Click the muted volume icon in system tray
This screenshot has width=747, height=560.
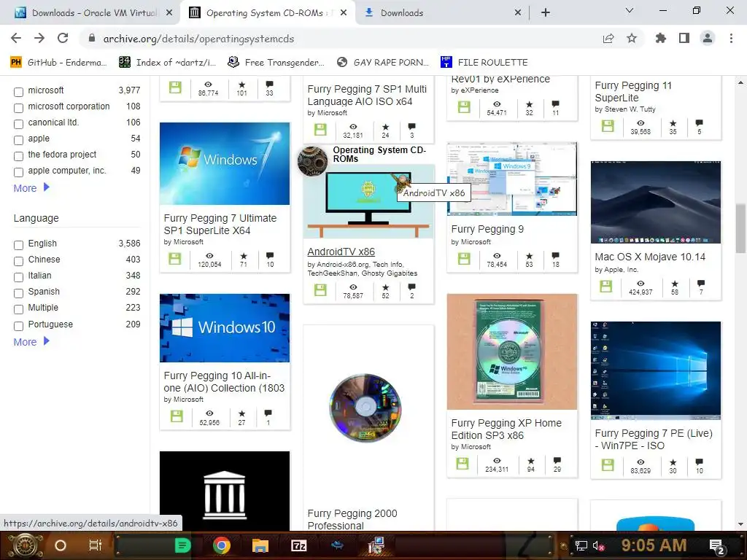pos(598,545)
